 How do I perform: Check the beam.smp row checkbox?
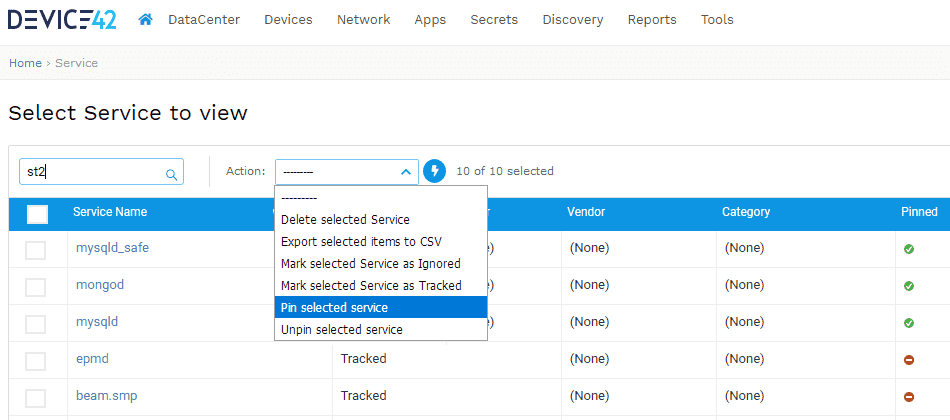[36, 398]
